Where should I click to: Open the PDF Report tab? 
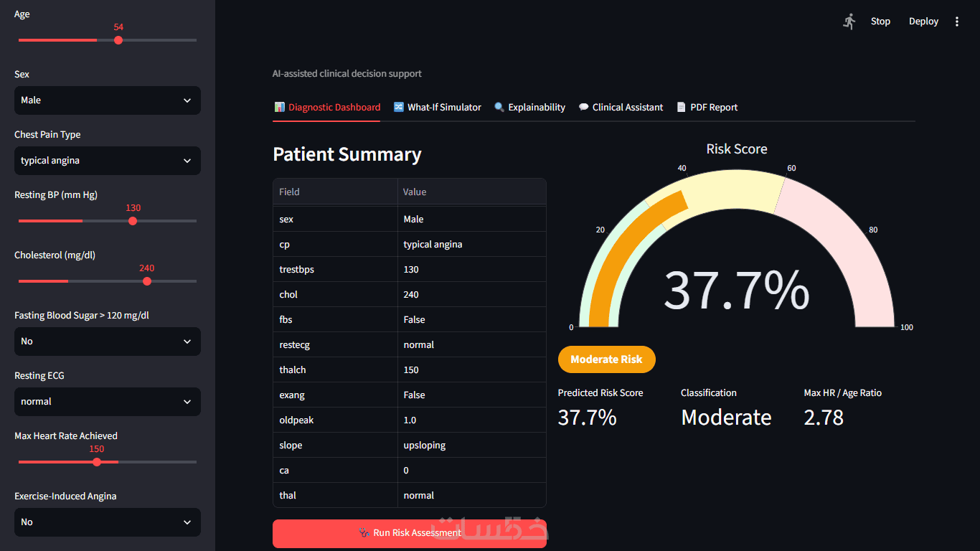coord(707,107)
